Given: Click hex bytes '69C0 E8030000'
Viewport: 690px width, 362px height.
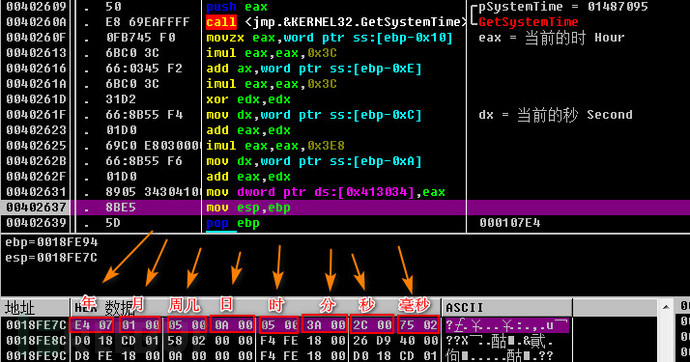Looking at the screenshot, I should (153, 146).
